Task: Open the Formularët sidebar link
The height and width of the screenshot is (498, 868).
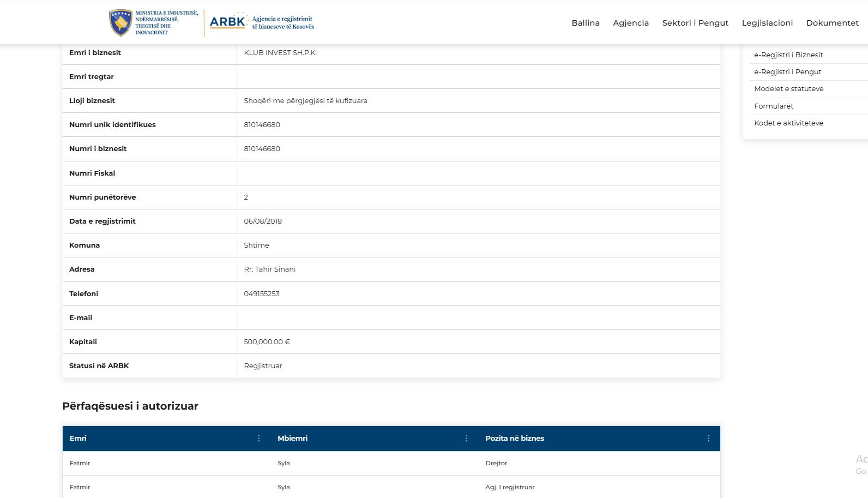Action: coord(773,106)
